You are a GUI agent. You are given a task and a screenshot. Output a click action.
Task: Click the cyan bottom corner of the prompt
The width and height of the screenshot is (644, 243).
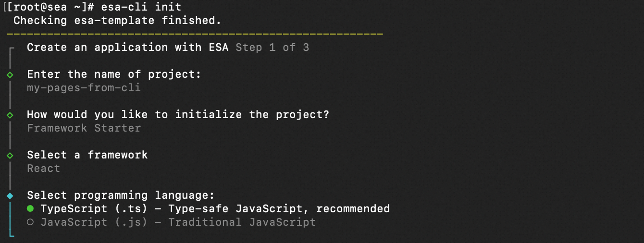(11, 234)
